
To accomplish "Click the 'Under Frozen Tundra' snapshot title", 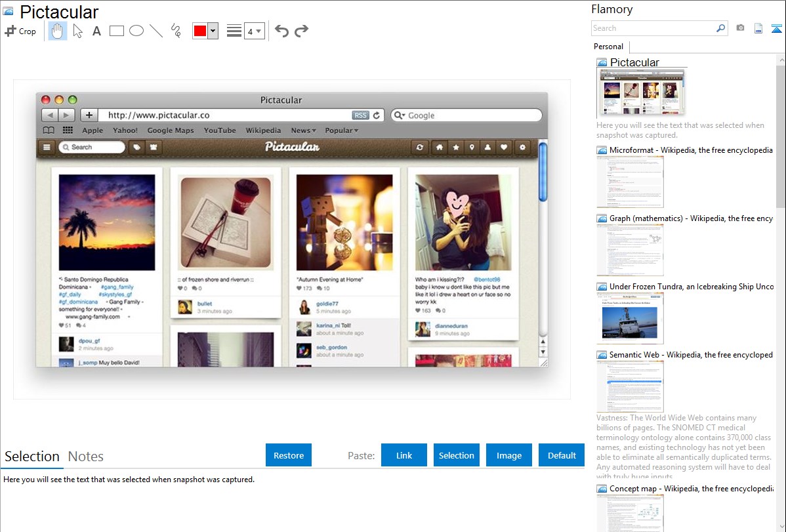I will tap(692, 287).
